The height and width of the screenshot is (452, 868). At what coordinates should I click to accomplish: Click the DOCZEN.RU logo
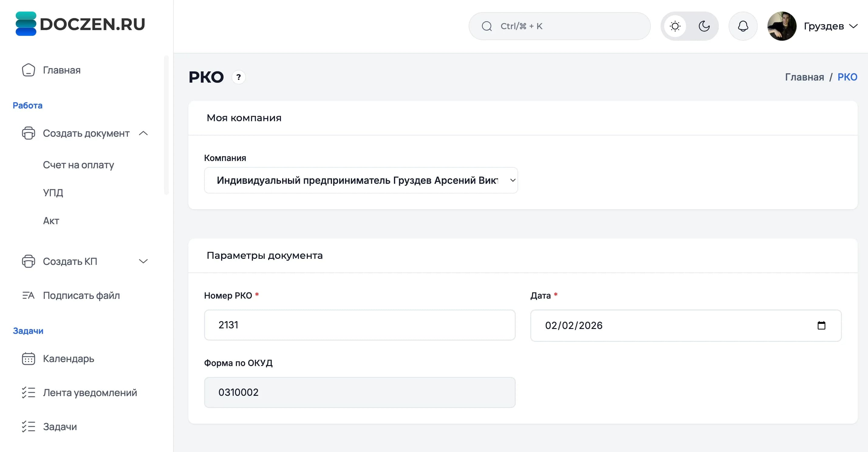tap(80, 24)
